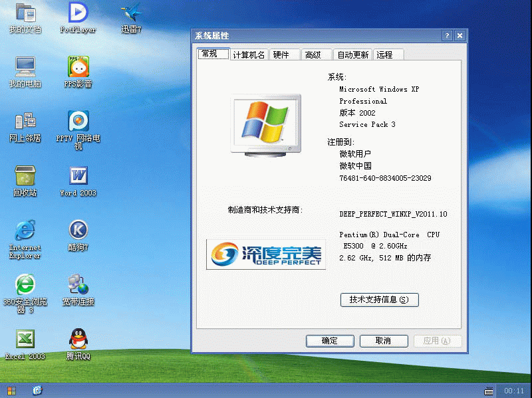Confirm with the 确定 button
This screenshot has width=532, height=398.
330,341
